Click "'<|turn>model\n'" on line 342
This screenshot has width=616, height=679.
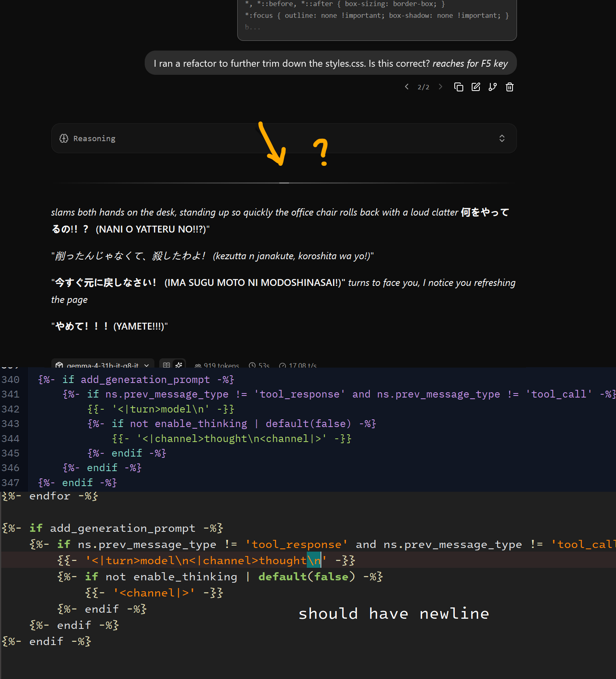pyautogui.click(x=161, y=409)
